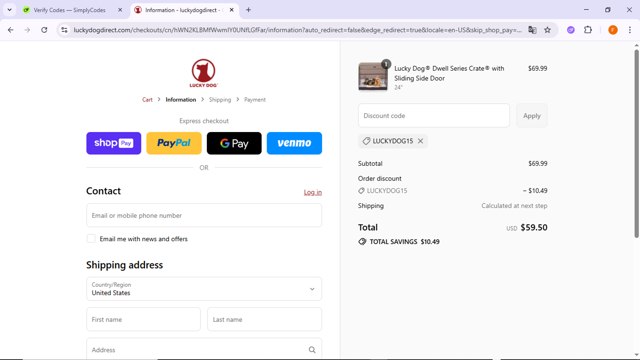
Task: Click Information breadcrumb step
Action: [181, 100]
